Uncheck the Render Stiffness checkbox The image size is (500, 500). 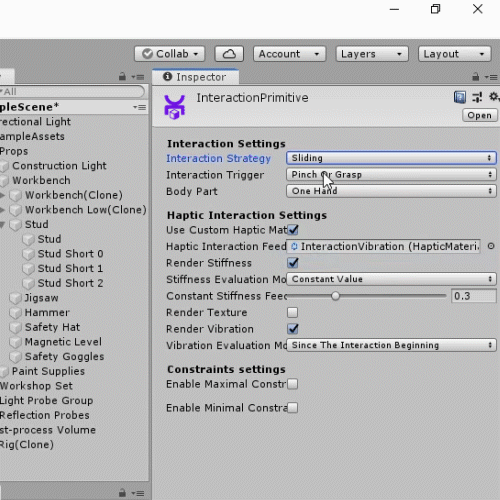[293, 263]
